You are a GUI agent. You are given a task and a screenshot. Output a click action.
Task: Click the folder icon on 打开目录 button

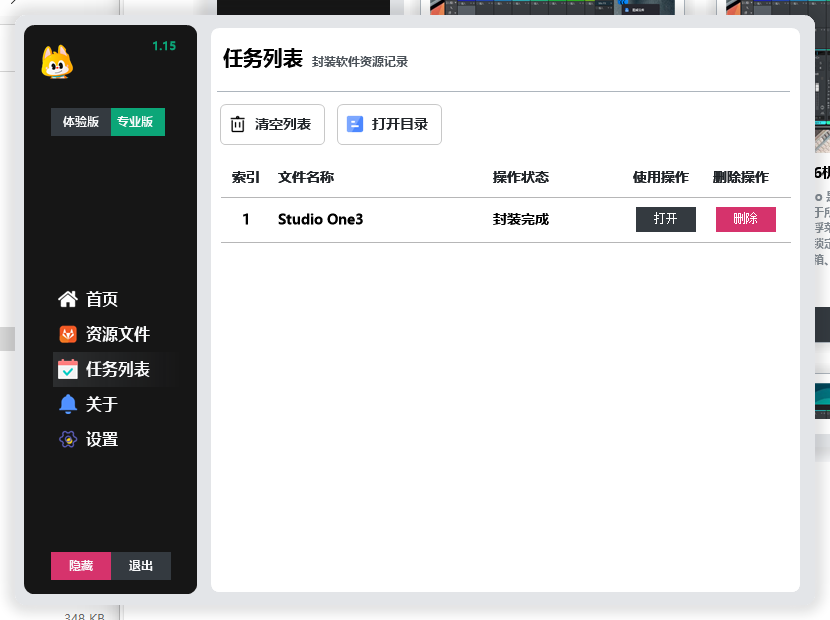353,124
